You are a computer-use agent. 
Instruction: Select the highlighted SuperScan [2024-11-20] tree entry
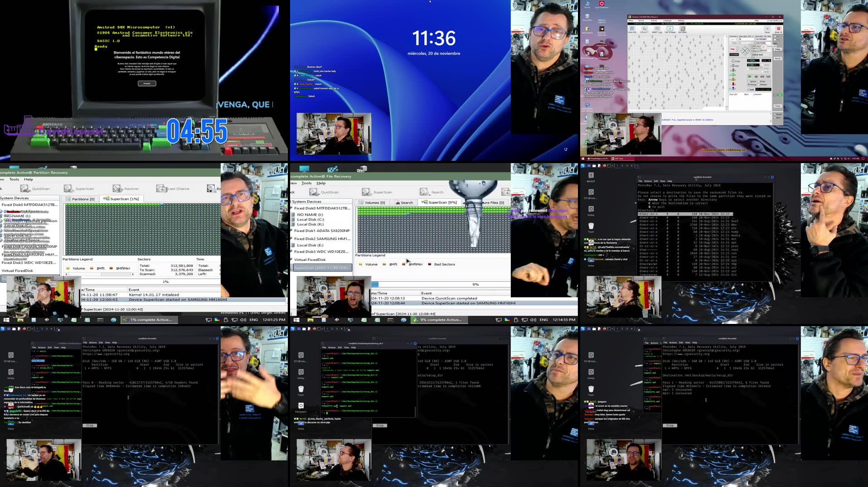322,268
